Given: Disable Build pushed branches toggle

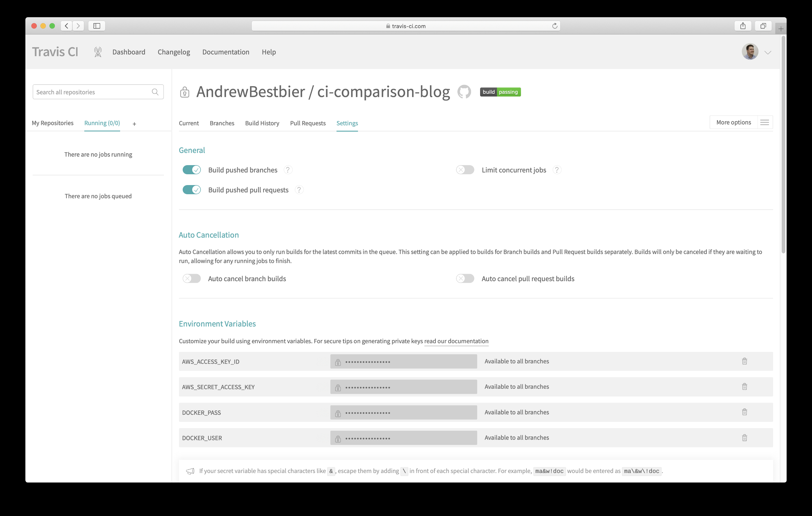Looking at the screenshot, I should click(191, 170).
